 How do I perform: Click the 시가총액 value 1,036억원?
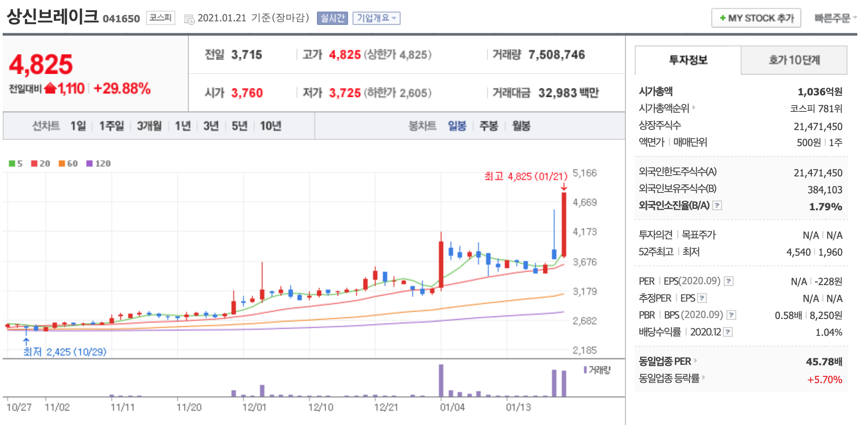[820, 92]
